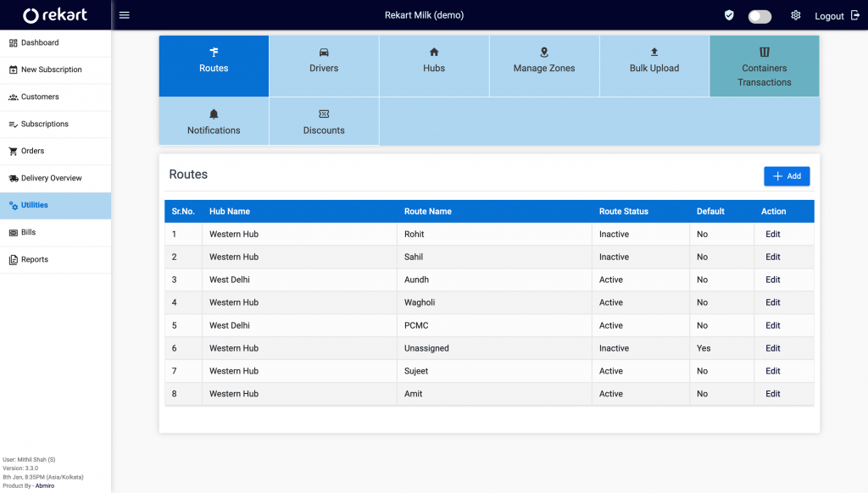Screen dimensions: 868x493
Task: Click the Notifications bell icon
Action: tap(214, 114)
